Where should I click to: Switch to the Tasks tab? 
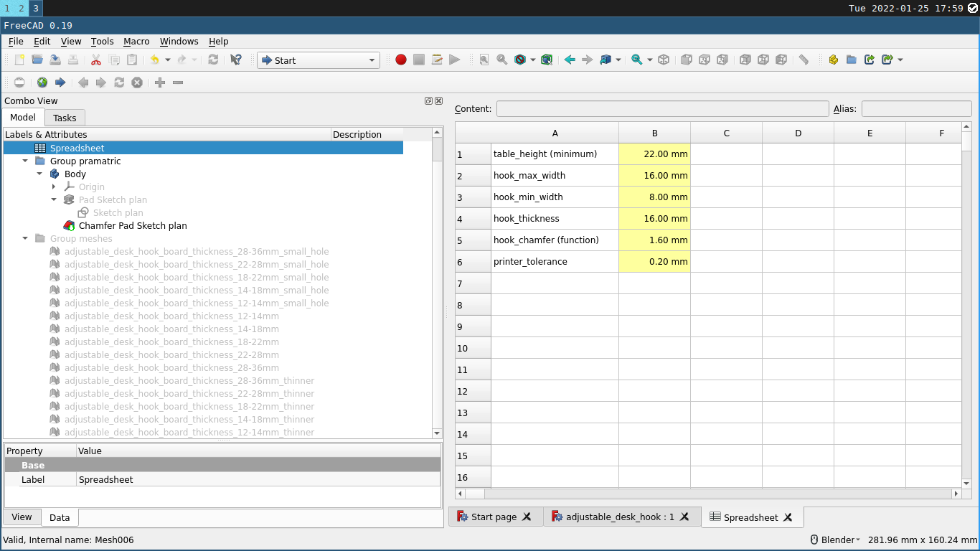click(65, 118)
